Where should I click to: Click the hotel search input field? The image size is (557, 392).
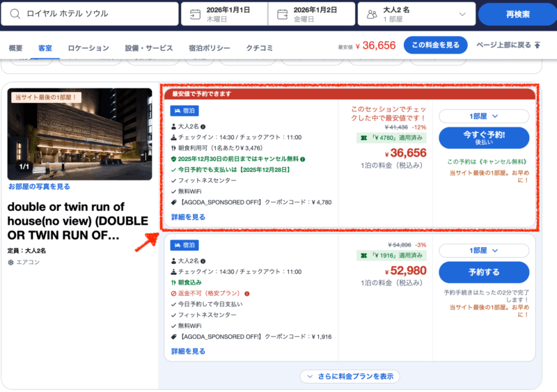(90, 14)
